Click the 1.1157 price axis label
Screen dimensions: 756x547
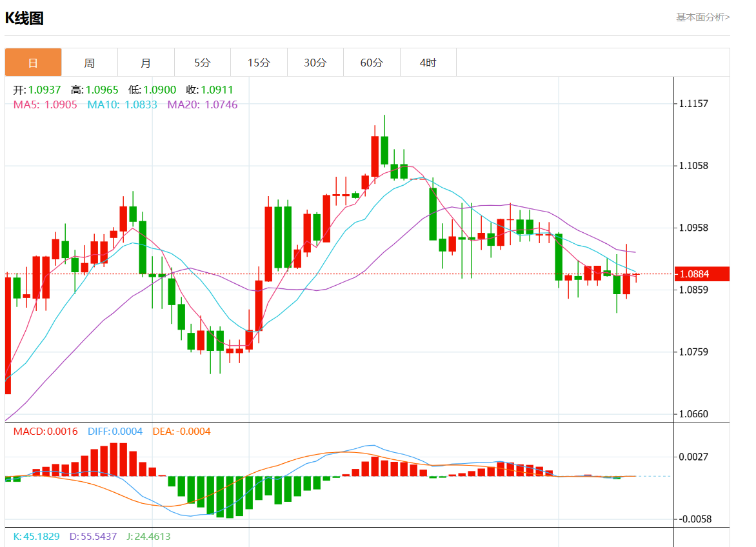pos(693,104)
